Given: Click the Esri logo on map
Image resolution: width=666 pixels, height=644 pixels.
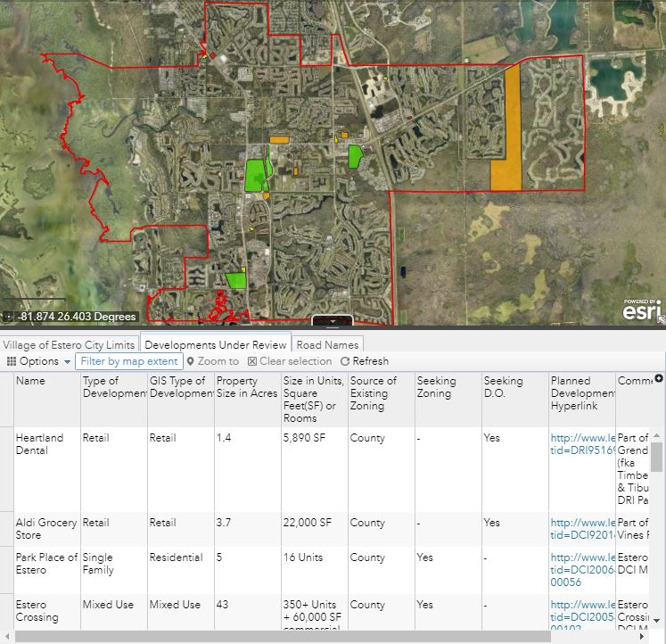Looking at the screenshot, I should 641,312.
